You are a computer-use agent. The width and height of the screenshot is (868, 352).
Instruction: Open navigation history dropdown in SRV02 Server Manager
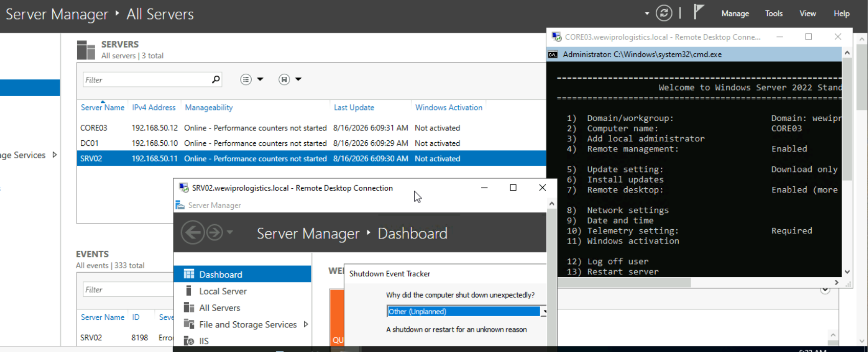click(x=230, y=232)
